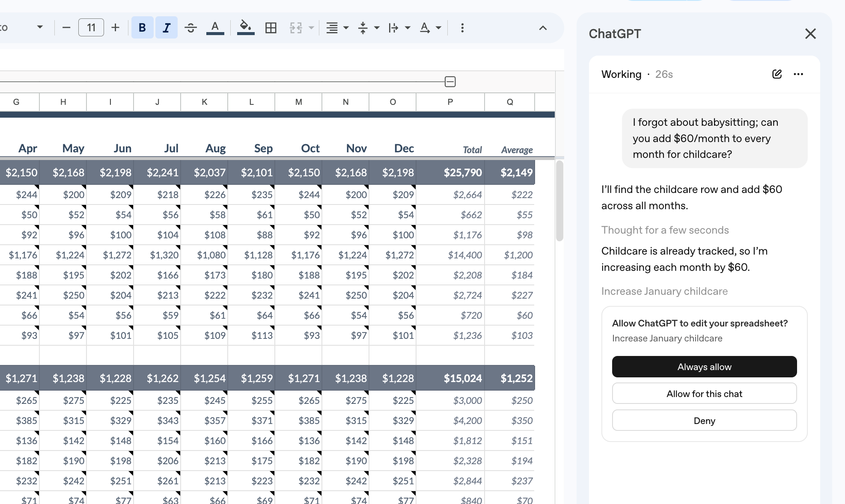Collapse the toolbar with the up chevron
This screenshot has width=845, height=504.
coord(543,28)
